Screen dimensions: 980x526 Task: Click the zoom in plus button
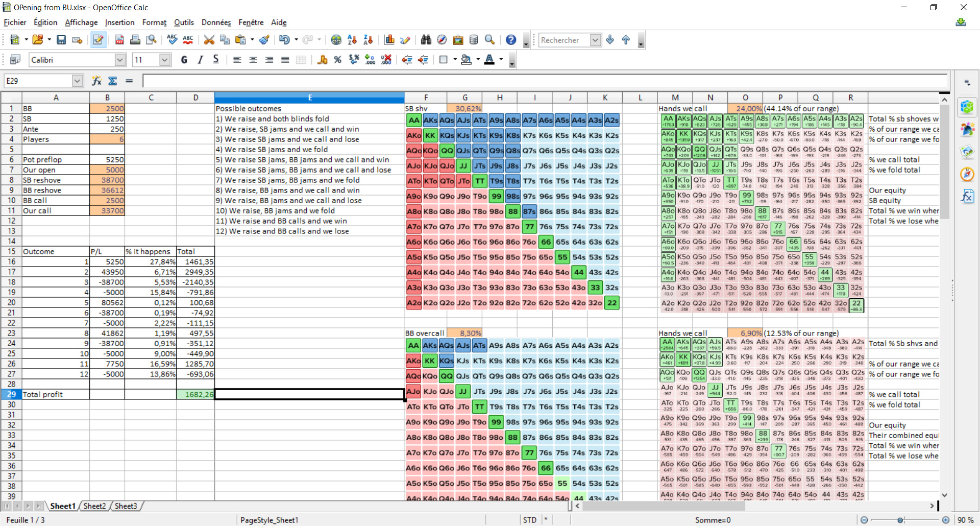(946, 520)
